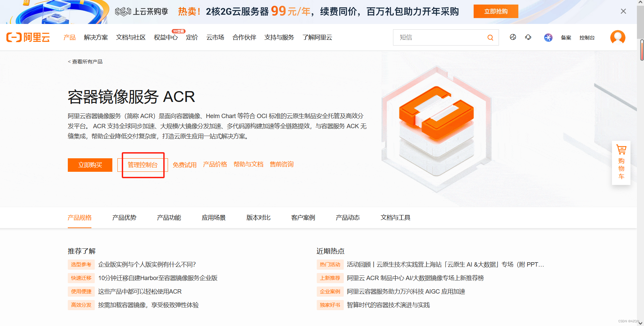
Task: Open the purple AI assistant icon
Action: tap(548, 37)
